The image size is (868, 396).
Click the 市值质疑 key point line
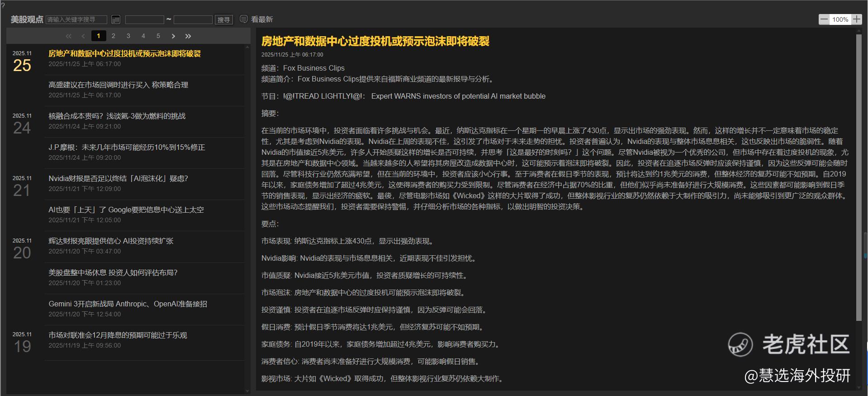(365, 275)
